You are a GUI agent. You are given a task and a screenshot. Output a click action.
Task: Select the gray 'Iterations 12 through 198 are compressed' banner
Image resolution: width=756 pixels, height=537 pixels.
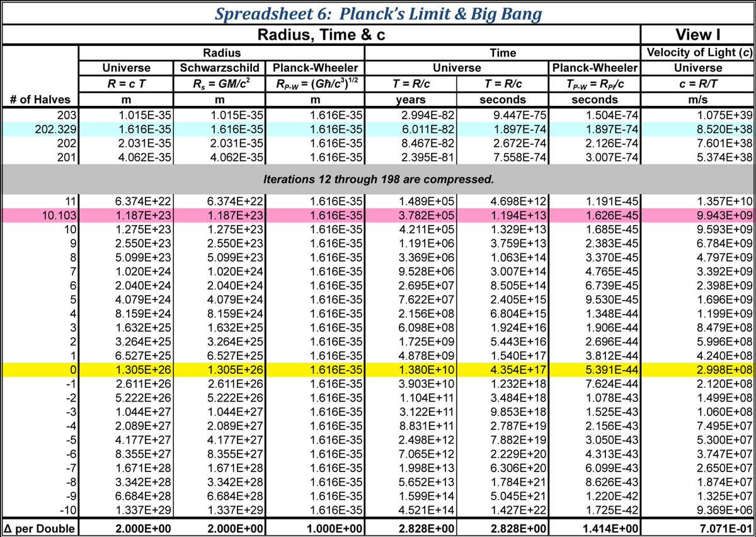click(x=378, y=180)
